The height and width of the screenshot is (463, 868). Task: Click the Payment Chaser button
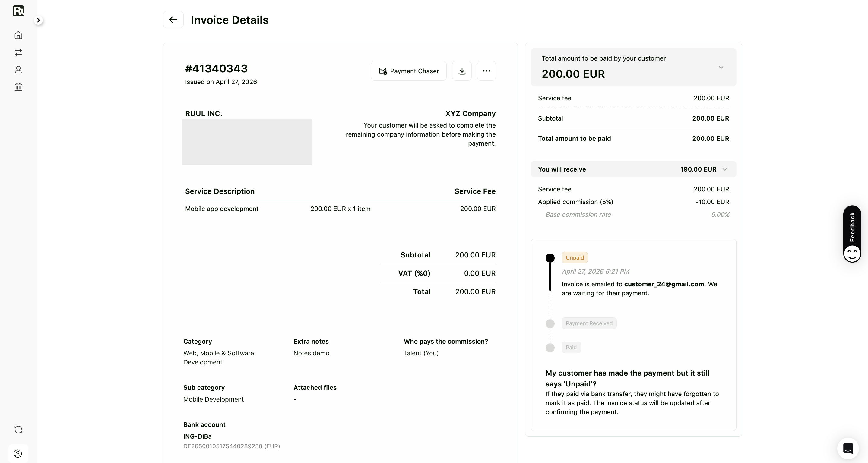[x=409, y=71]
